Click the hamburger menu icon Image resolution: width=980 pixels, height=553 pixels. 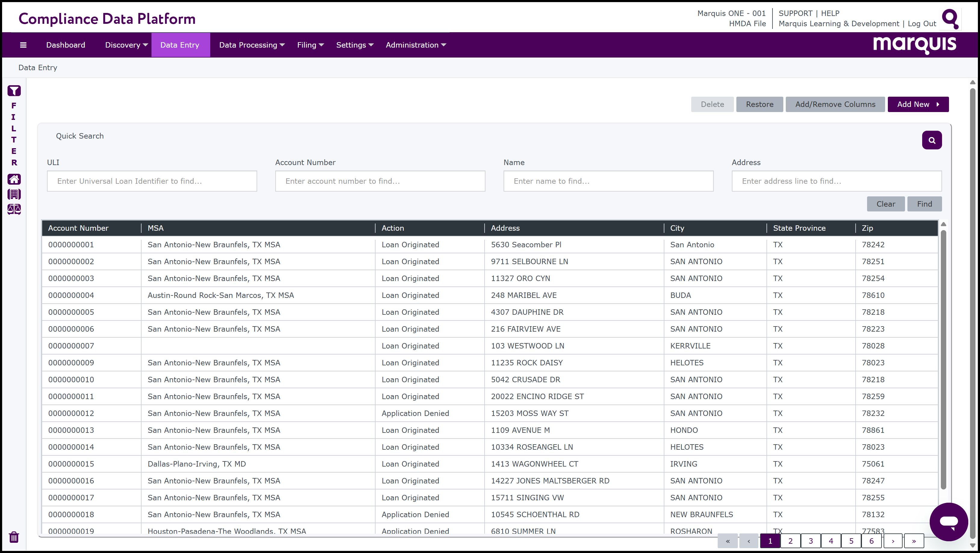click(23, 45)
